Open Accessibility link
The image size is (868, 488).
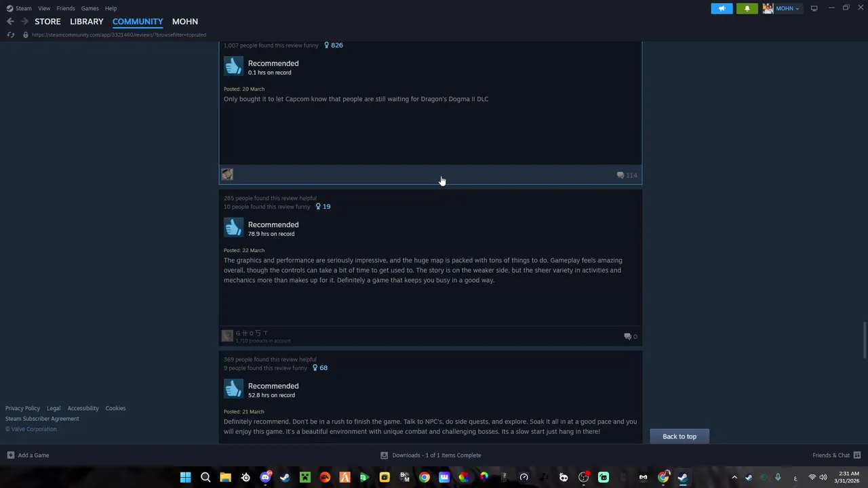(x=83, y=408)
